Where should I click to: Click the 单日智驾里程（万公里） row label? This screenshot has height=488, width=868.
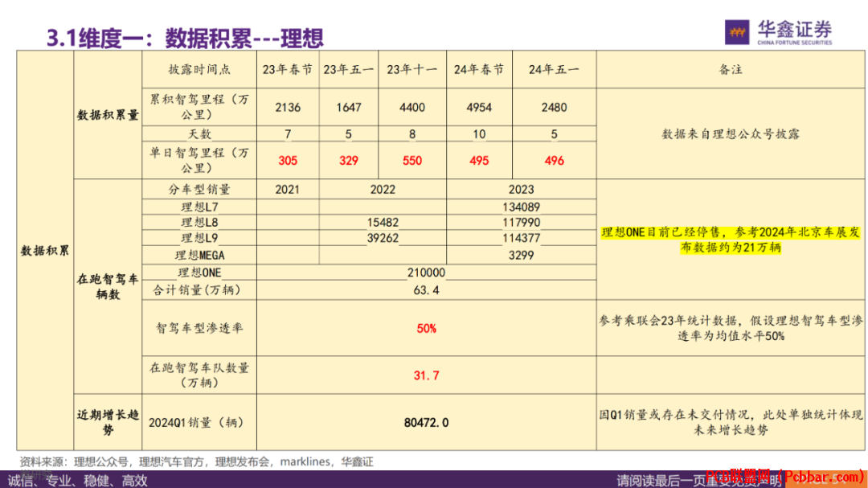pyautogui.click(x=199, y=160)
